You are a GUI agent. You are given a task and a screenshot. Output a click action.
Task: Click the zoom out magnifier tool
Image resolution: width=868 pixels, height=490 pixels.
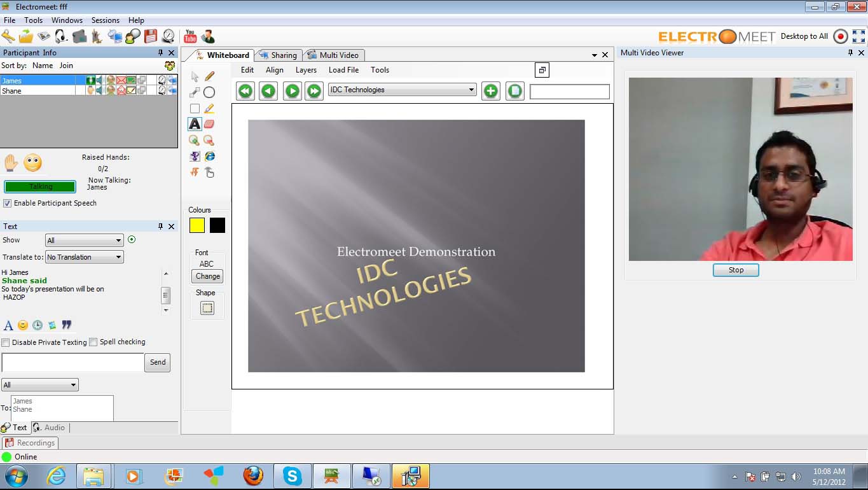(x=209, y=140)
